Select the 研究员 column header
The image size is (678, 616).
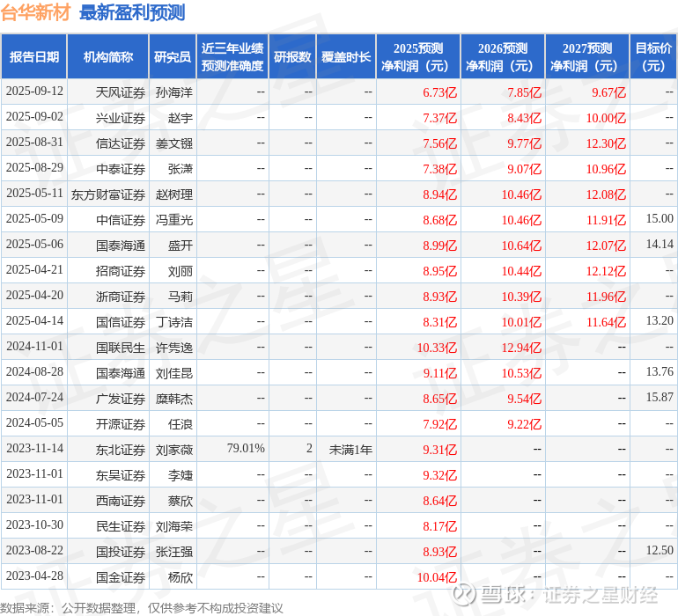[x=173, y=56]
